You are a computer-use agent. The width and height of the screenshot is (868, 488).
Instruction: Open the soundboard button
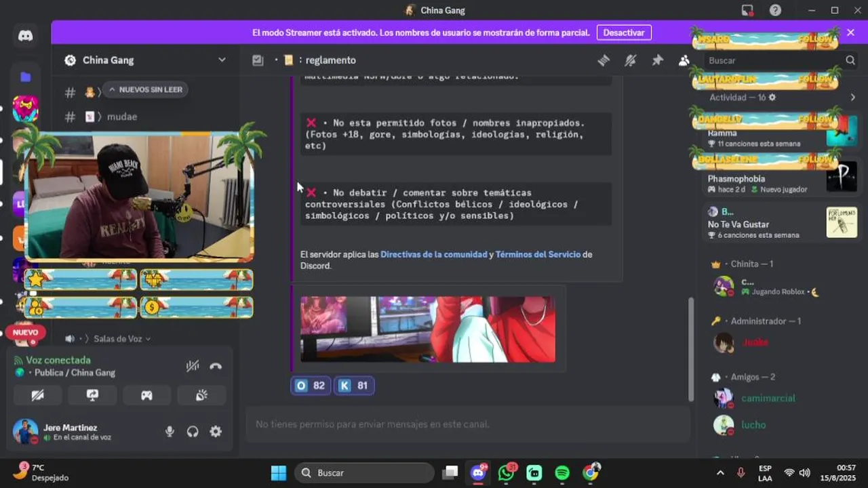point(201,395)
